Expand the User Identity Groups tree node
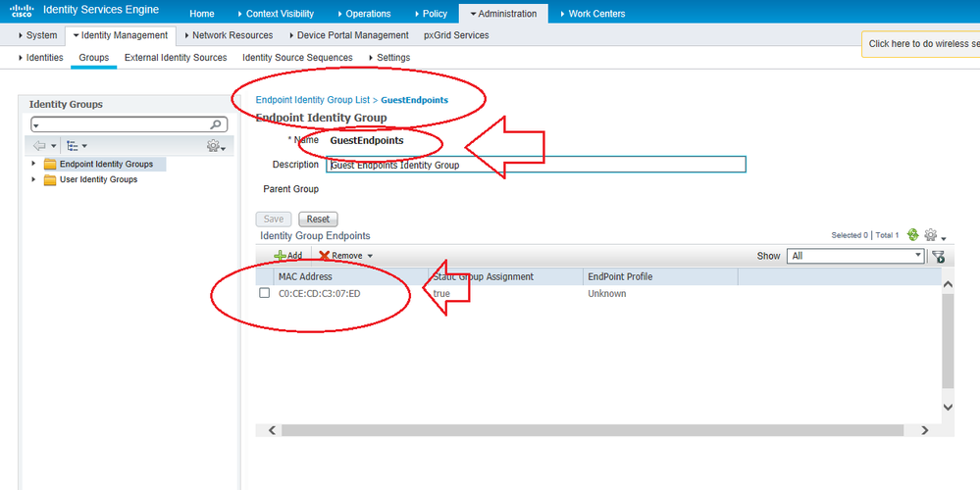Screen dimensions: 980x490 33,179
